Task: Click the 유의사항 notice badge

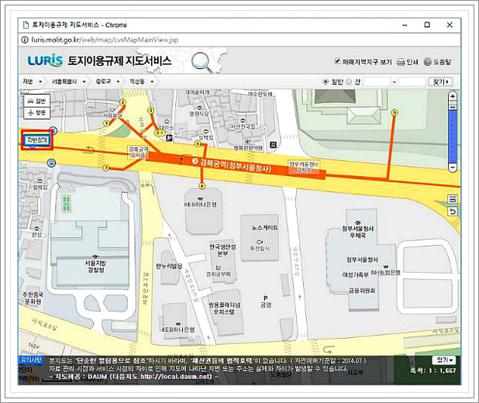Action: (31, 360)
